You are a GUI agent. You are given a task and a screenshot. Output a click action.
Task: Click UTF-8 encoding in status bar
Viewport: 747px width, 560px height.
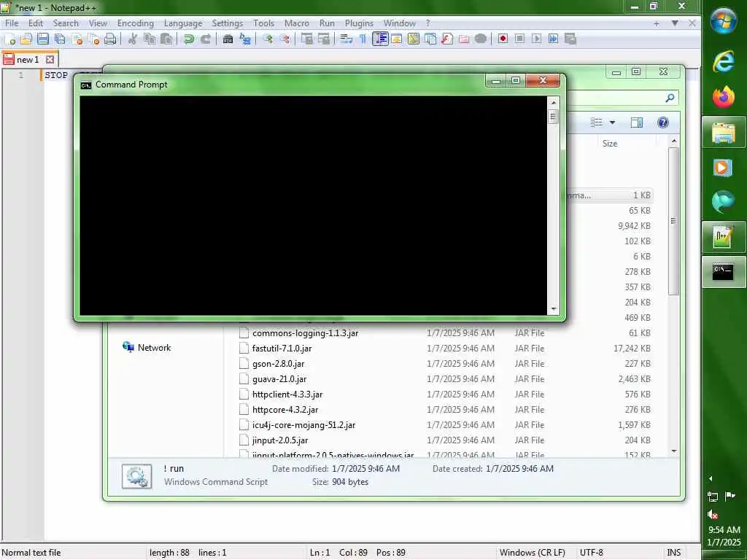coord(591,553)
